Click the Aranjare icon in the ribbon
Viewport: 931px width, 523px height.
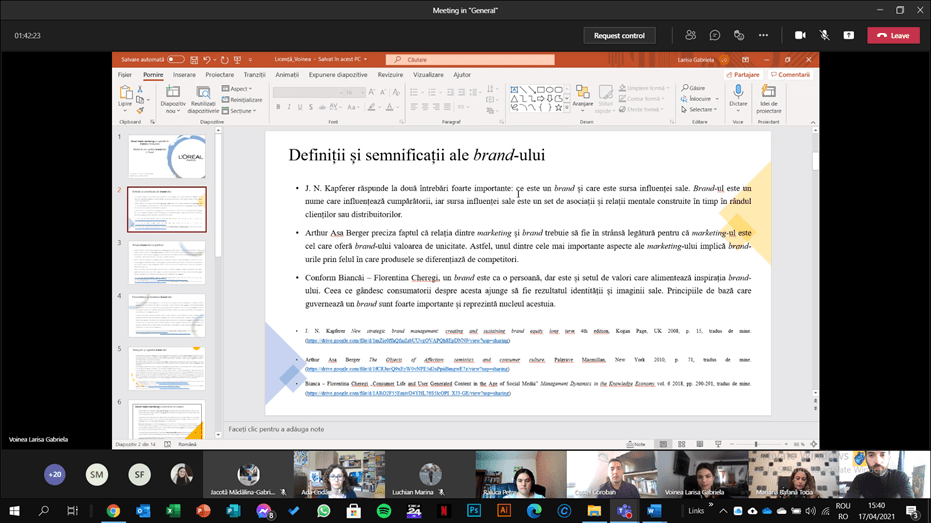click(583, 97)
